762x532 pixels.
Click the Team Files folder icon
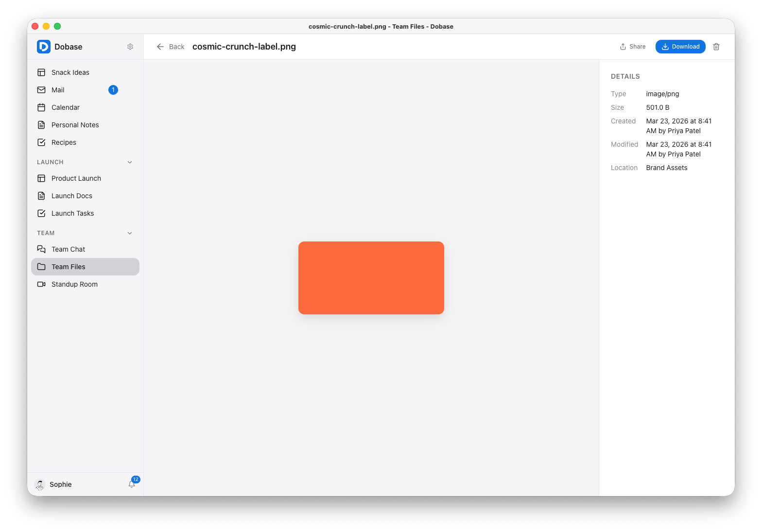click(x=41, y=267)
